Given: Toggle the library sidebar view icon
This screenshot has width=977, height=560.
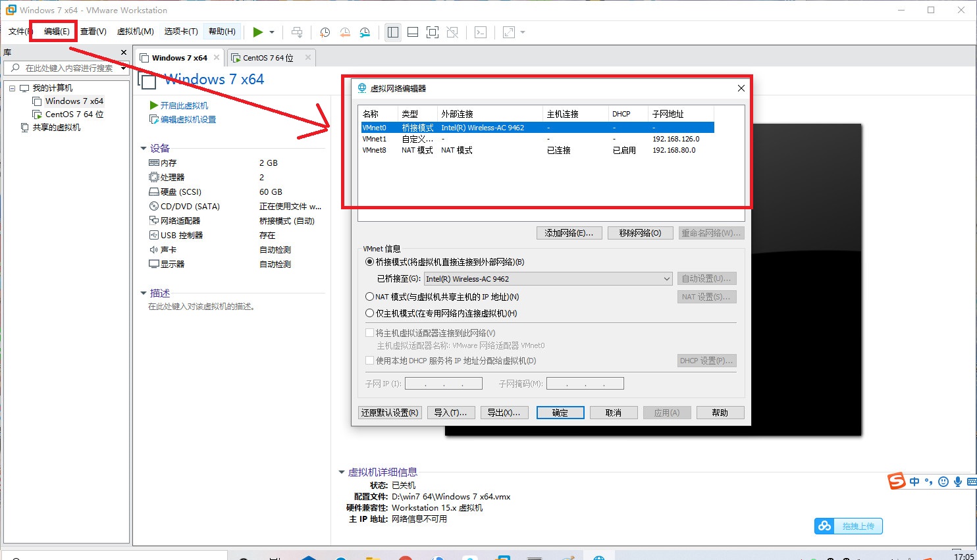Looking at the screenshot, I should 393,32.
